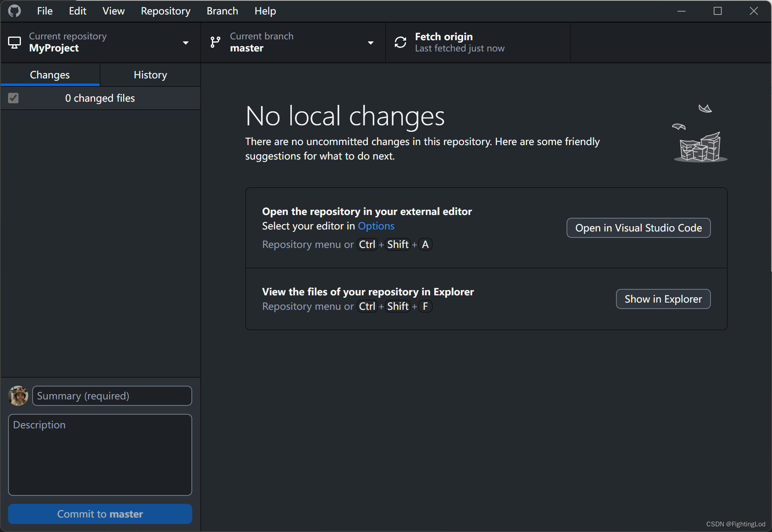
Task: Open the Options link
Action: click(x=376, y=226)
